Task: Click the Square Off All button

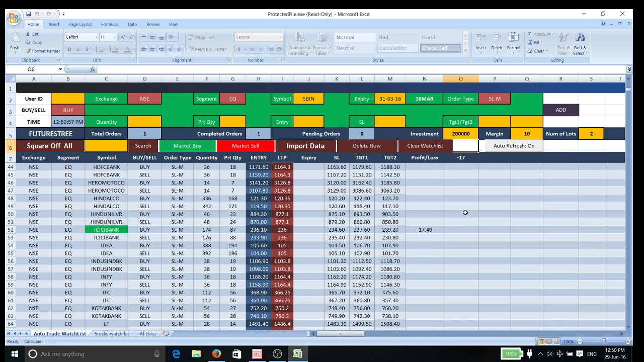Action: 50,146
